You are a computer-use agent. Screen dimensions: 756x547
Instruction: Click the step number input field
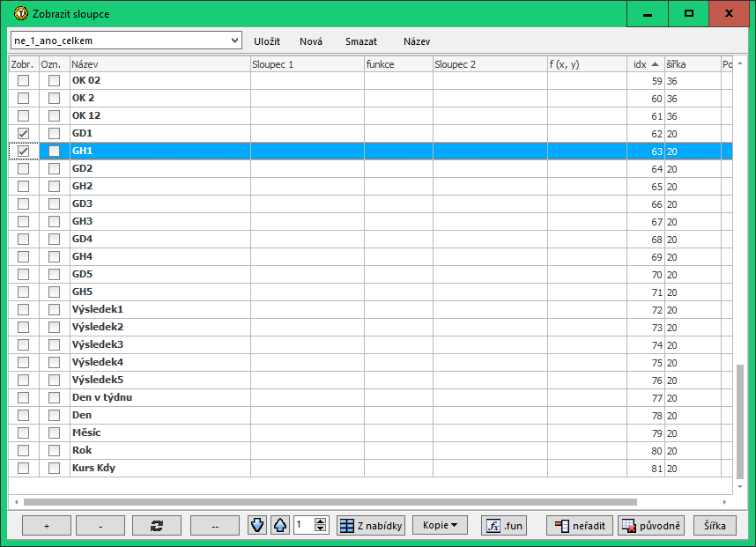pos(304,525)
